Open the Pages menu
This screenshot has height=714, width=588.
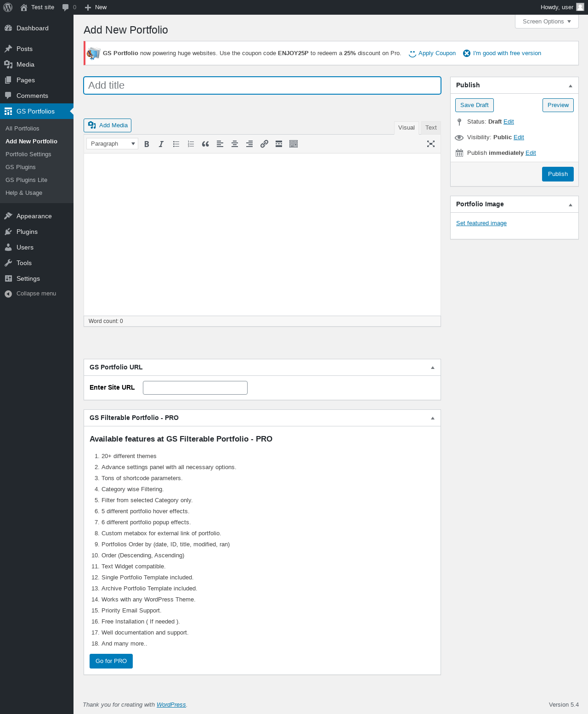click(x=37, y=80)
